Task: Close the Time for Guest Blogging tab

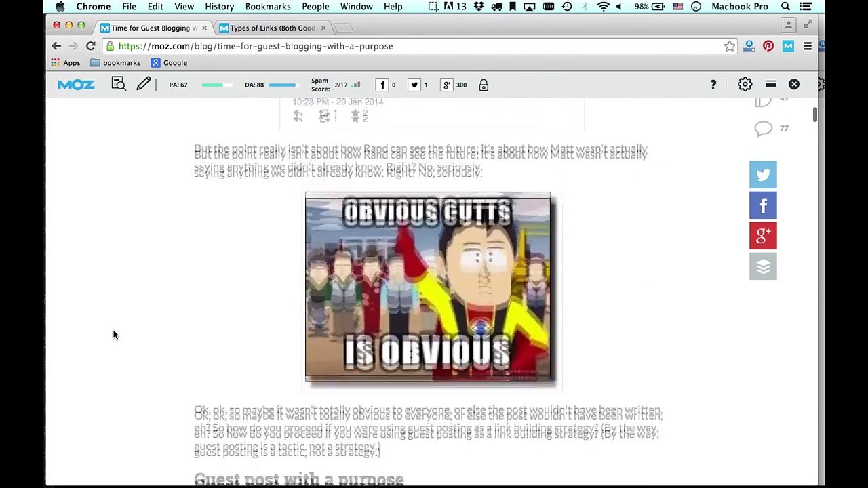Action: point(204,28)
